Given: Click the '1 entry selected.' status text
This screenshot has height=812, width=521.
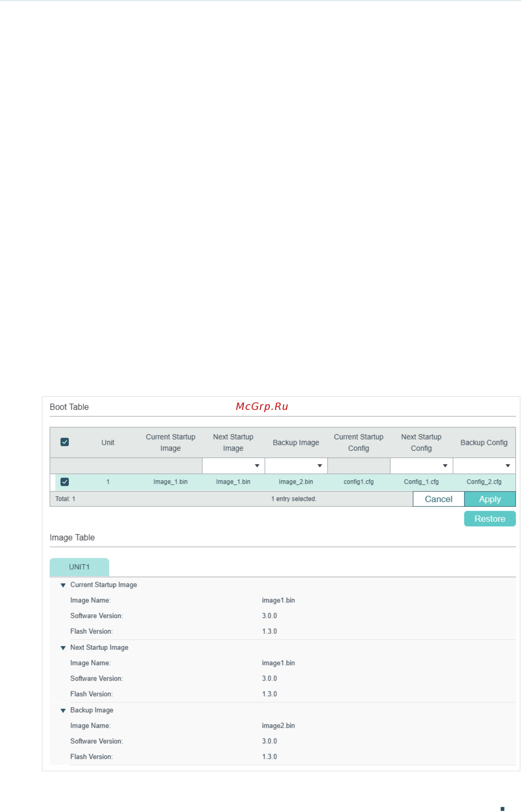Looking at the screenshot, I should [294, 498].
